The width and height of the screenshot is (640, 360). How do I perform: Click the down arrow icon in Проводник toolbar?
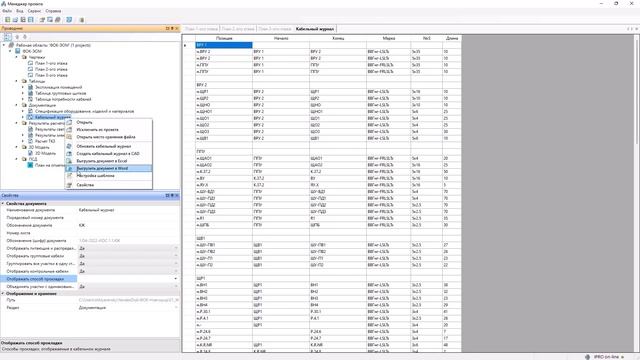(24, 37)
